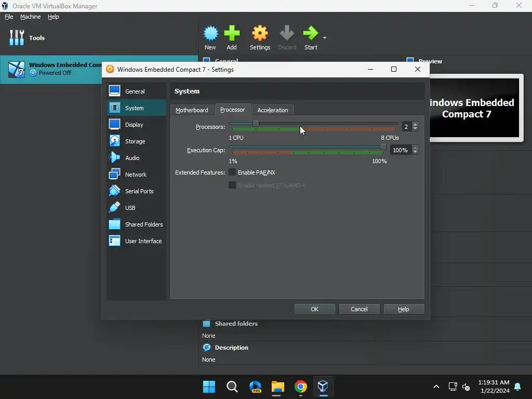Click the Shared folders section icon
The width and height of the screenshot is (532, 399).
point(206,324)
